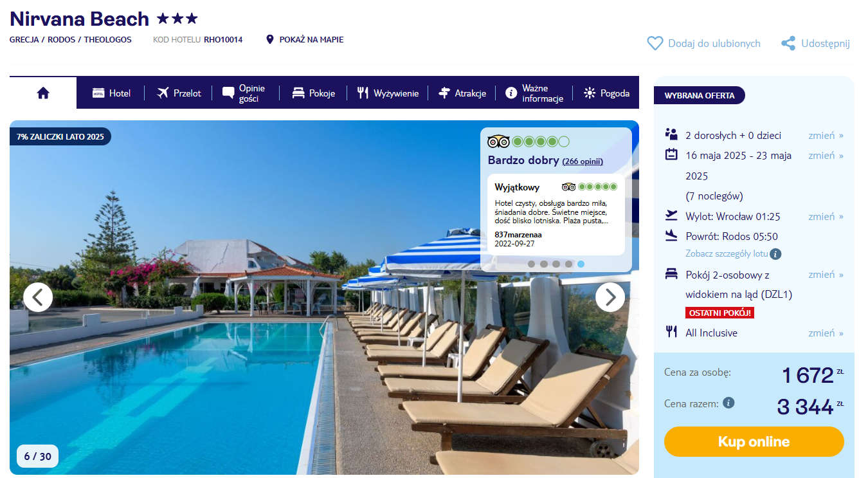Switch to the Wyżywienie tab

click(388, 93)
